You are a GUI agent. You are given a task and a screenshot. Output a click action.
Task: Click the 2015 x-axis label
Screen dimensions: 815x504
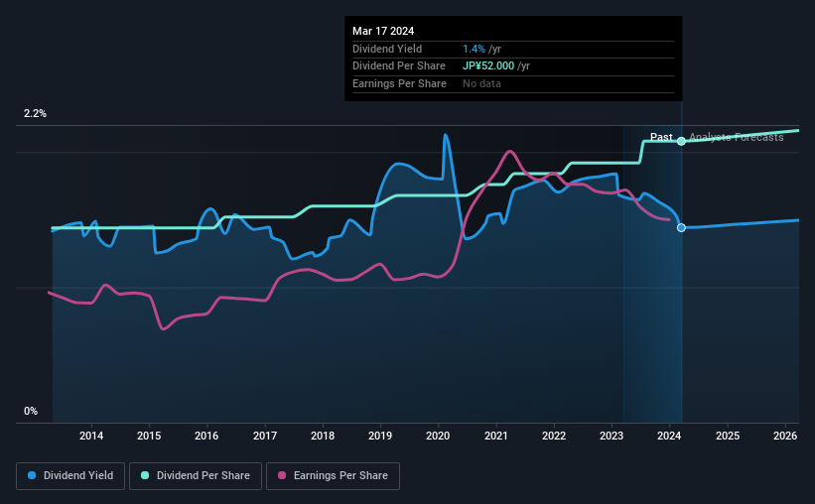(x=149, y=436)
